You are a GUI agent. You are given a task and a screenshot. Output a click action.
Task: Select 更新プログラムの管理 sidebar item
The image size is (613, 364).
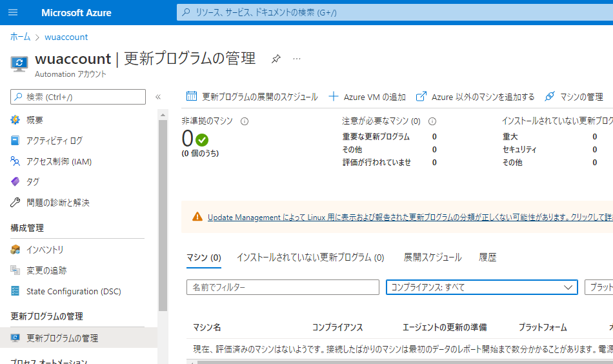[x=77, y=338]
